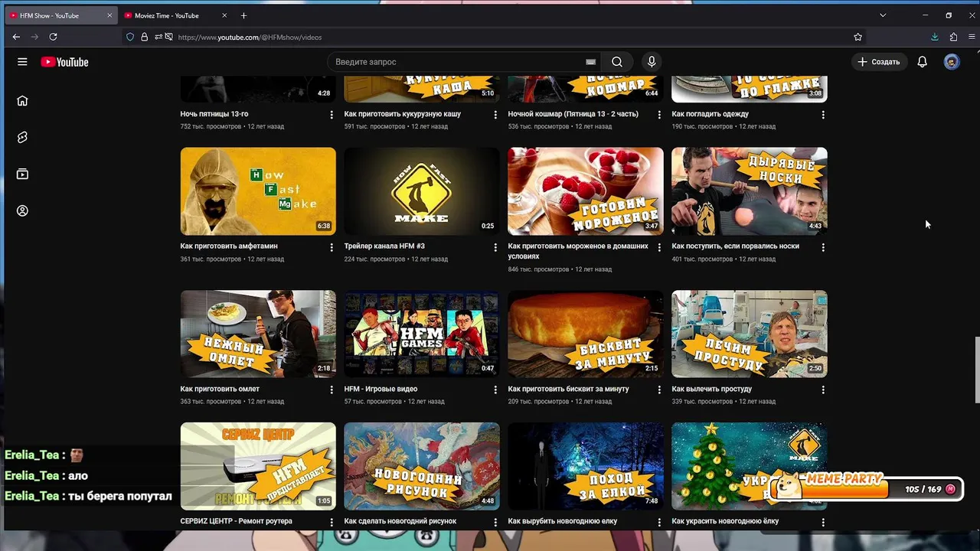Open video title Как сделать новогодний рисунок
Image resolution: width=980 pixels, height=551 pixels.
[400, 521]
